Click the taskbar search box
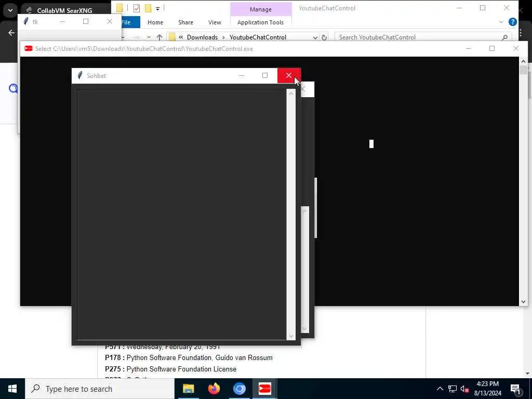 [x=100, y=389]
